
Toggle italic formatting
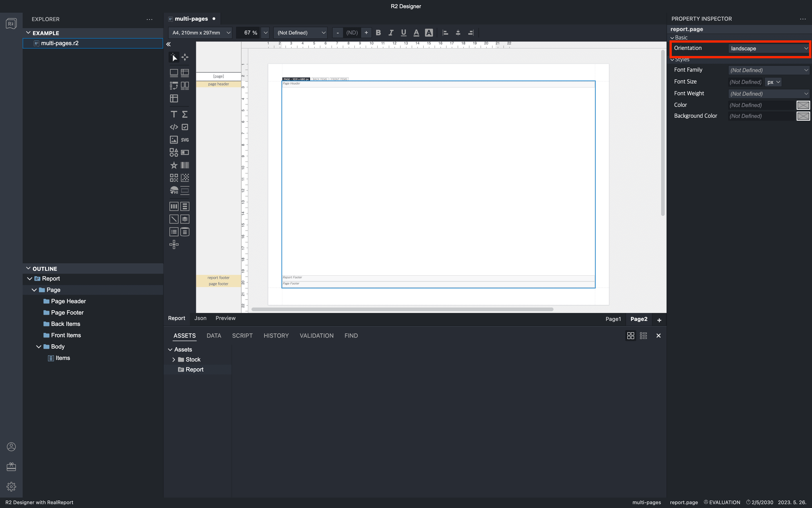click(x=391, y=33)
